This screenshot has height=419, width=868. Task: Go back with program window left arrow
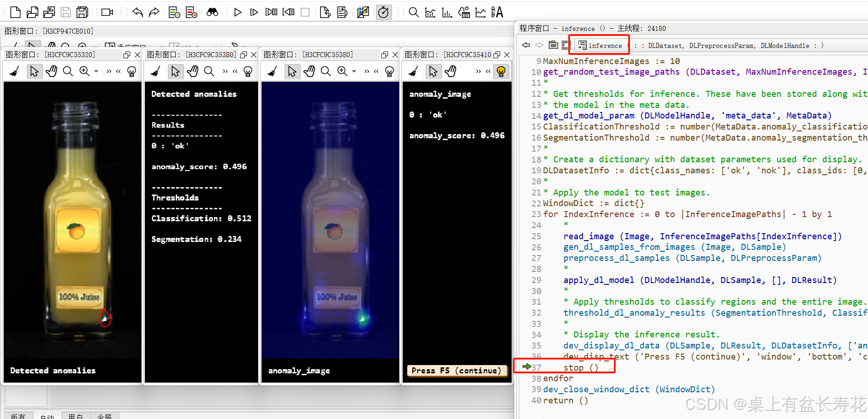pos(526,45)
